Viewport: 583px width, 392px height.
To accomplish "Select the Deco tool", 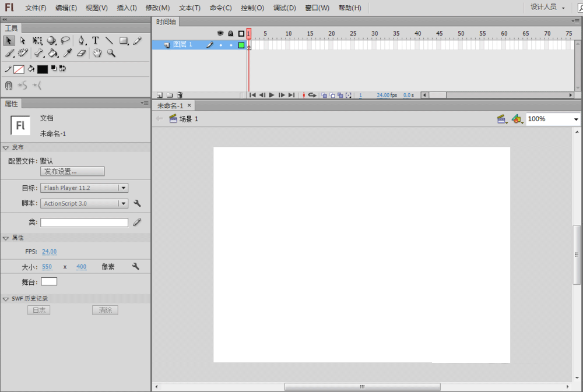I will point(23,53).
